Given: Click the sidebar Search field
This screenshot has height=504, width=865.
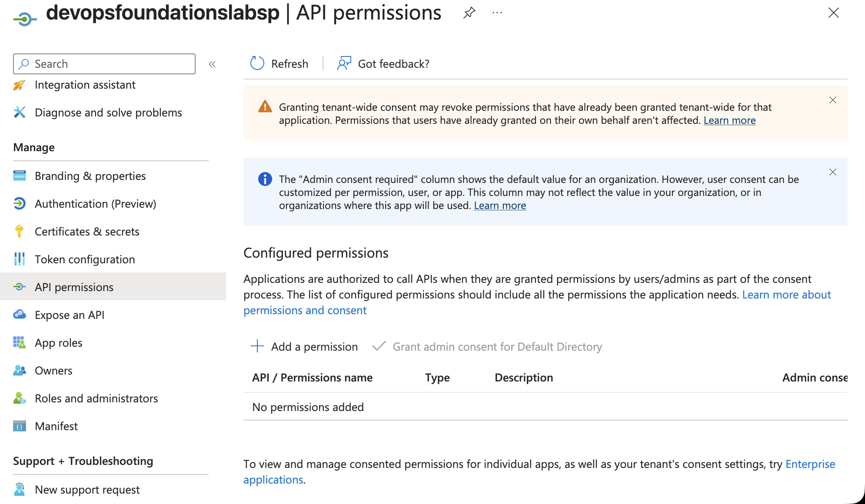Looking at the screenshot, I should coord(104,64).
